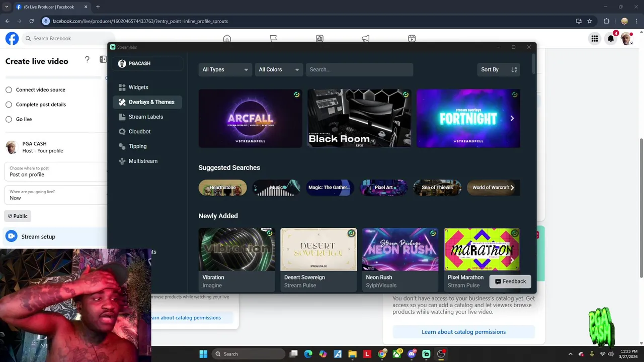The width and height of the screenshot is (644, 362).
Task: Click the Feedback button
Action: tap(510, 282)
